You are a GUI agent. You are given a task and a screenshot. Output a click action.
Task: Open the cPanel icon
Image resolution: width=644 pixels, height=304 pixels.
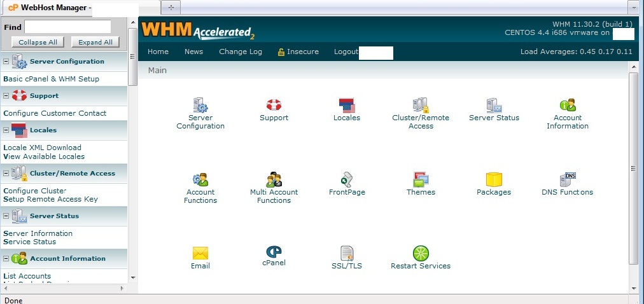click(274, 251)
